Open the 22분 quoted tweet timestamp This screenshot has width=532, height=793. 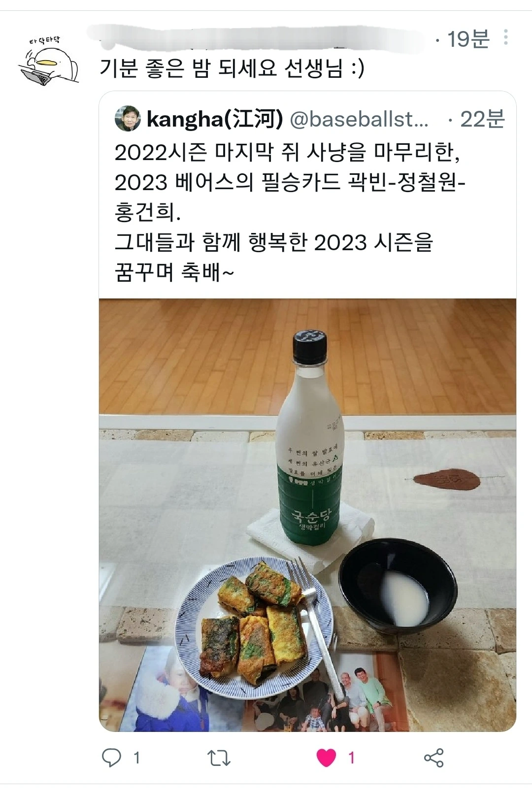(x=483, y=119)
